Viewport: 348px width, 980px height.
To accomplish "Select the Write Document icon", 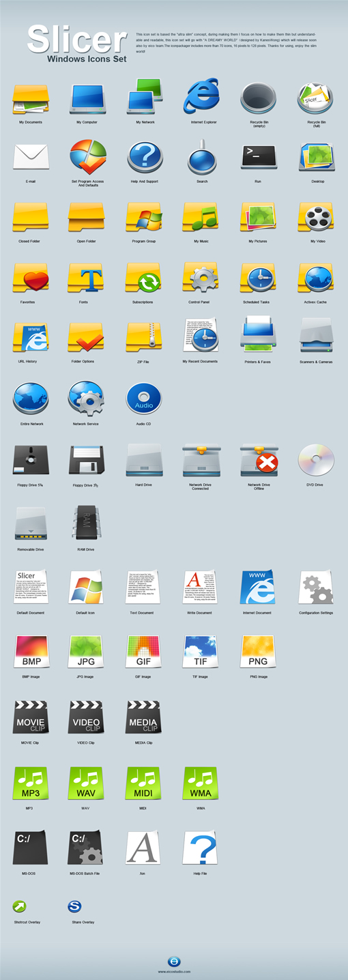I will pyautogui.click(x=200, y=587).
